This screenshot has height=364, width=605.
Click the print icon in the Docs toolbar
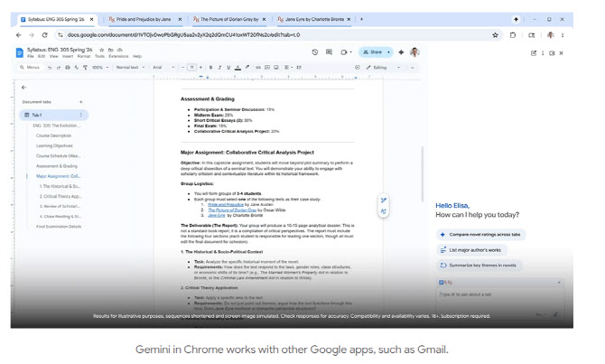click(66, 67)
